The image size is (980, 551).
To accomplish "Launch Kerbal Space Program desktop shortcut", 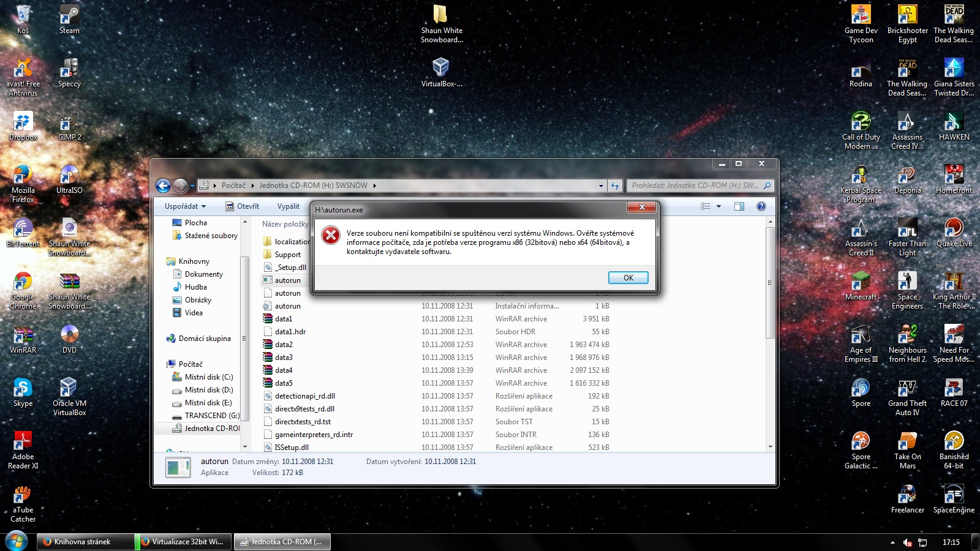I will tap(861, 184).
